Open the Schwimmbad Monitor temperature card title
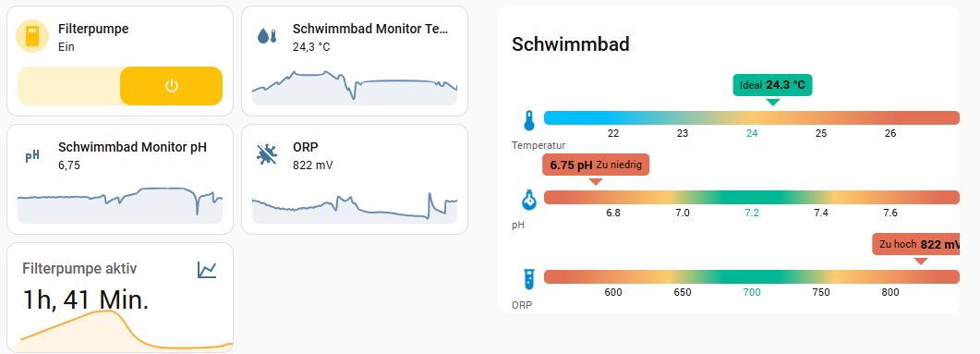Image resolution: width=980 pixels, height=354 pixels. coord(370,29)
